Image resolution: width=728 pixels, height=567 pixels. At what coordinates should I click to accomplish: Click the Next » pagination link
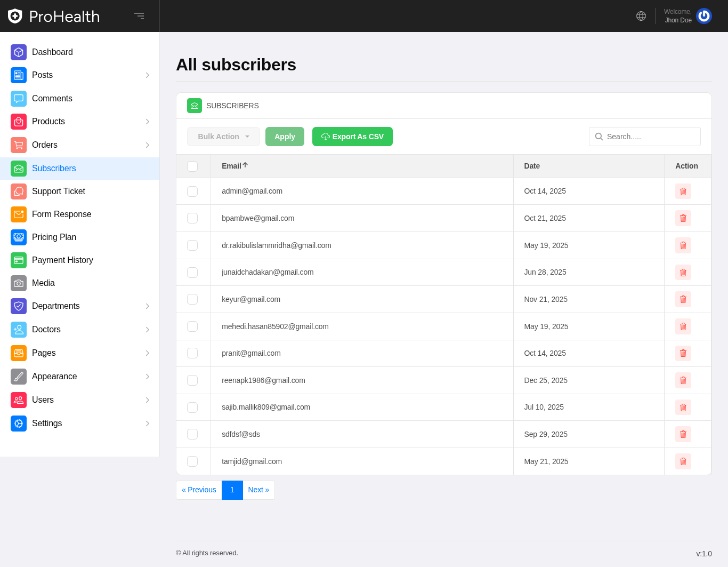tap(258, 490)
